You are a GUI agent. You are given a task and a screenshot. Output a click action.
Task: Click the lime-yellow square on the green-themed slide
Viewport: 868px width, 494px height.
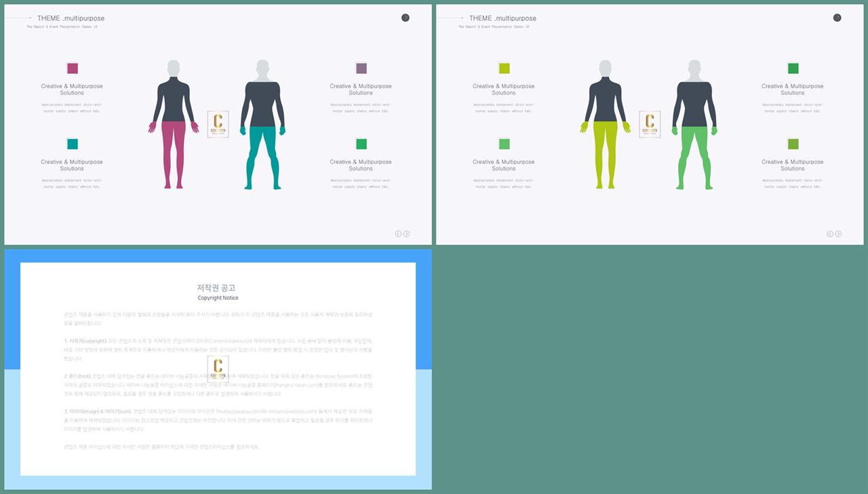504,68
